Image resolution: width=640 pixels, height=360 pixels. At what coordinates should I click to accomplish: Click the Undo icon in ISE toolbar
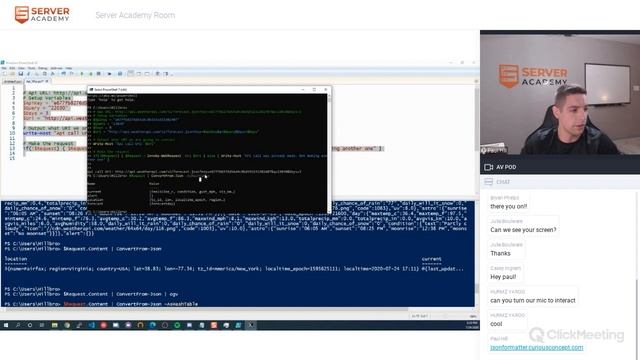(x=63, y=73)
